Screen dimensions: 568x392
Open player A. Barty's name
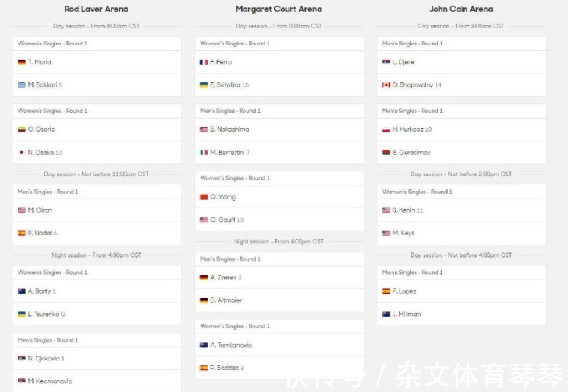pyautogui.click(x=39, y=291)
